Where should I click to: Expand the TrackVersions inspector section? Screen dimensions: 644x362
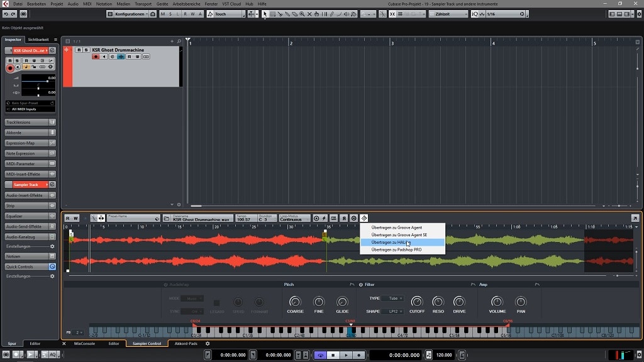pyautogui.click(x=30, y=123)
